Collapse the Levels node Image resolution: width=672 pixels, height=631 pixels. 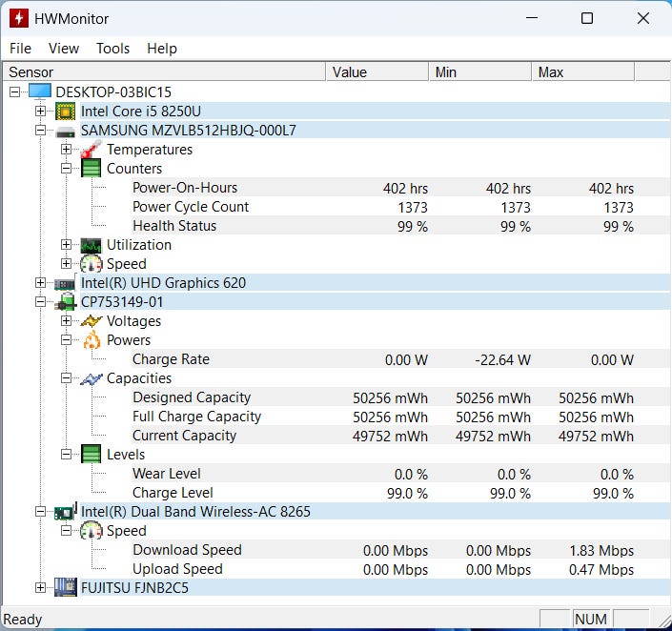(66, 454)
